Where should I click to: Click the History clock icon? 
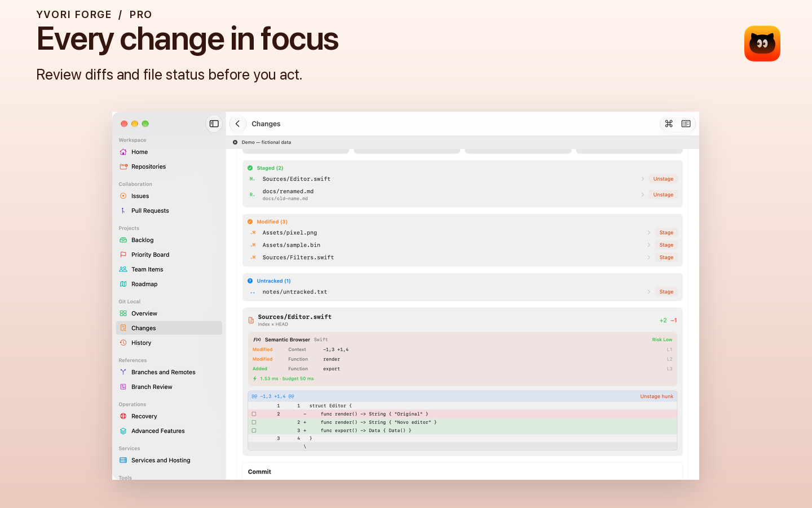(123, 343)
